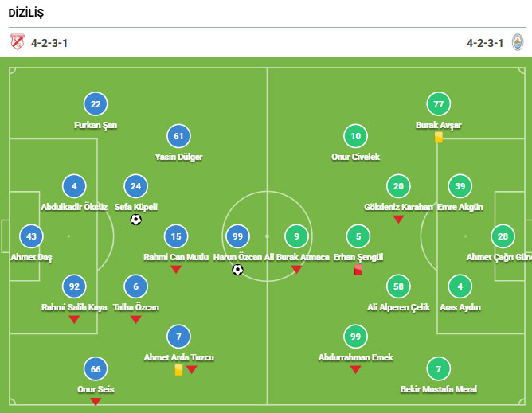The image size is (532, 413).
Task: Open Bekir Mustafa Meral's name link
Action: (x=438, y=389)
